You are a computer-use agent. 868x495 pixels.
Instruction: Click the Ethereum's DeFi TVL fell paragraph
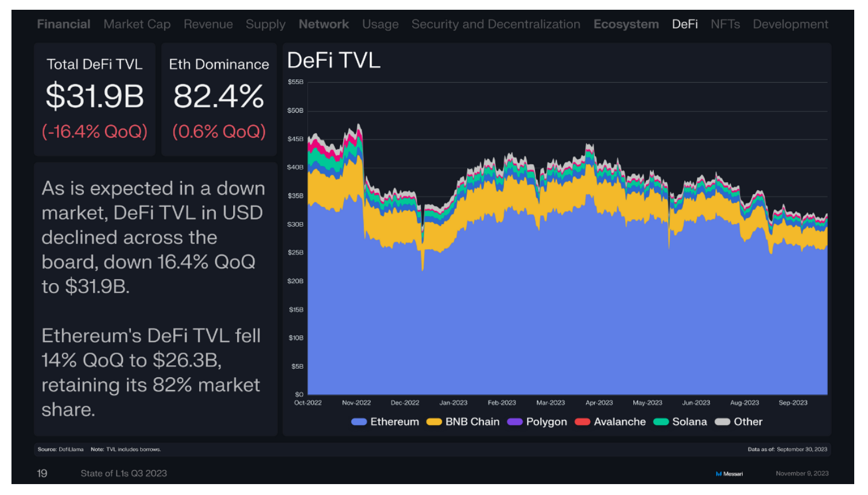151,372
